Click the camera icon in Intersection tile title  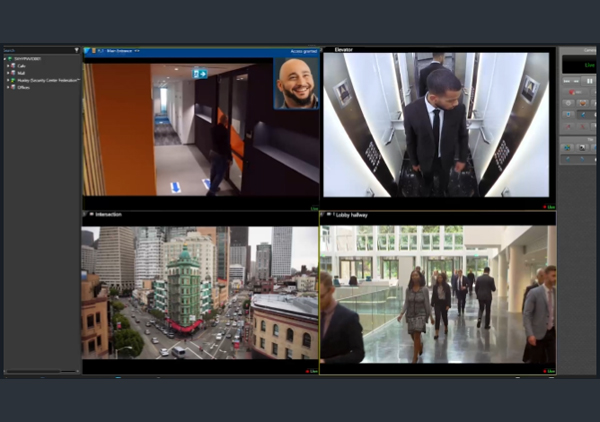pyautogui.click(x=91, y=214)
